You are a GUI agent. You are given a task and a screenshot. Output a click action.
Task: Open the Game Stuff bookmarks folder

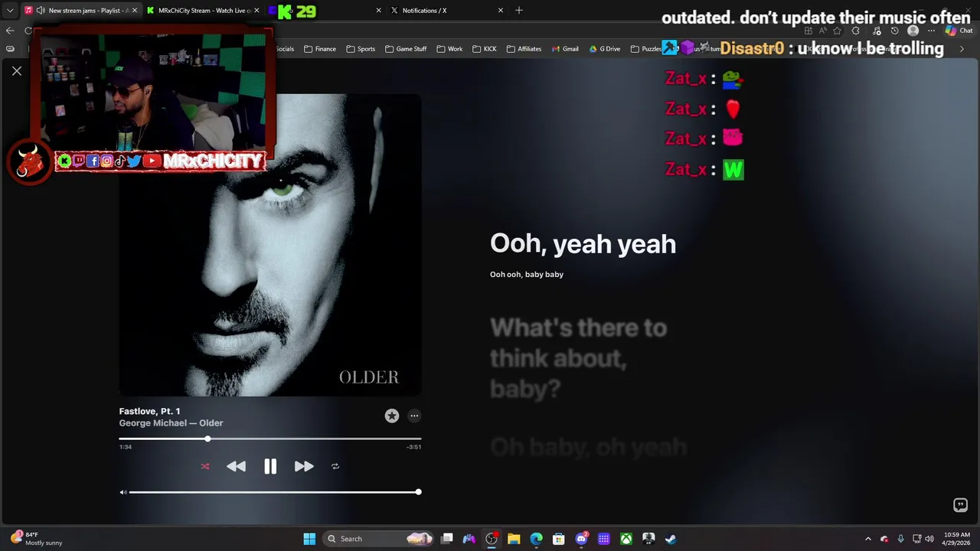(x=406, y=49)
